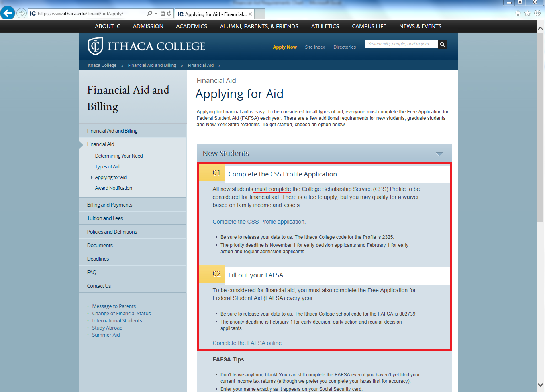The width and height of the screenshot is (545, 392).
Task: Open Favorites with the star icon
Action: [527, 13]
